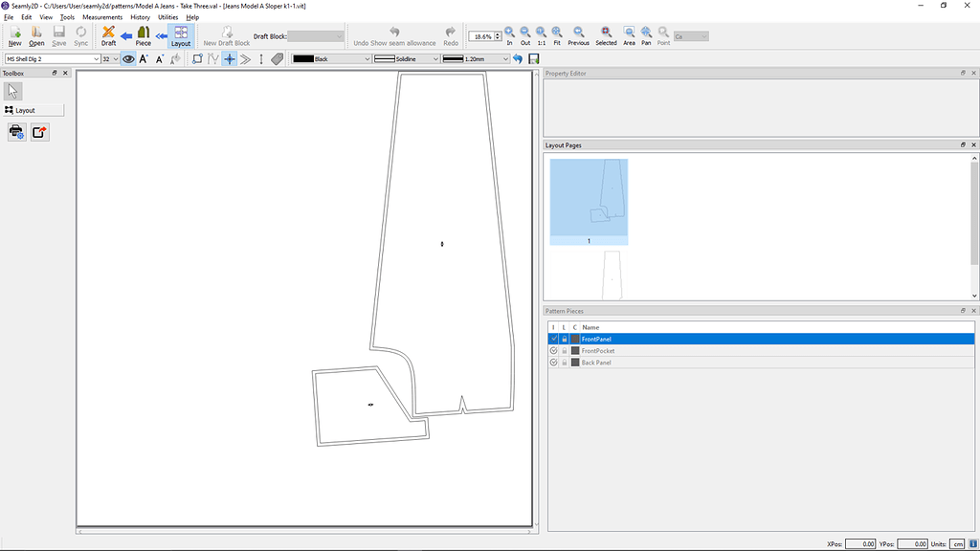Viewport: 980px width, 551px height.
Task: Open the Measurements menu
Action: [x=102, y=16]
